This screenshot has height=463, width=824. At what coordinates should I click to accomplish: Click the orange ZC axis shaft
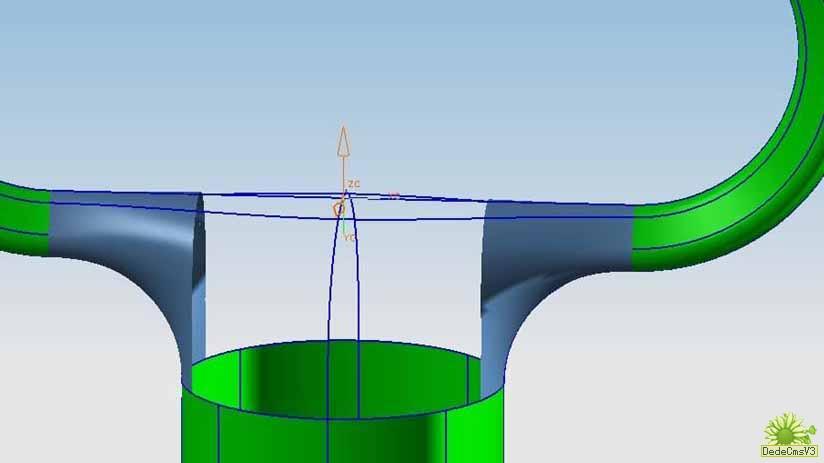click(x=342, y=170)
